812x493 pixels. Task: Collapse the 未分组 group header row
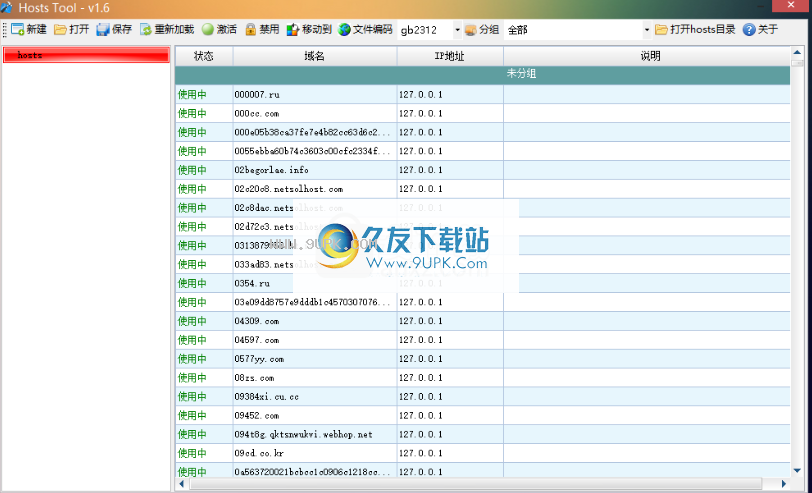pos(483,74)
